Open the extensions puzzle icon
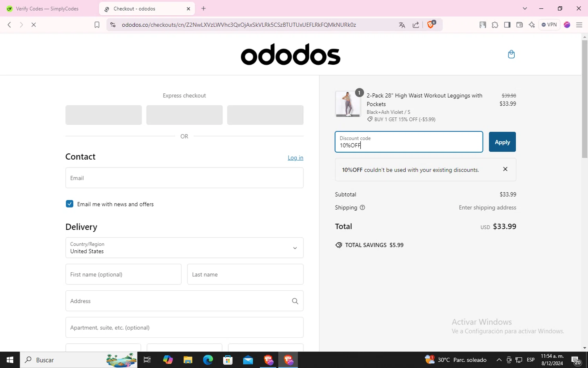 click(495, 25)
